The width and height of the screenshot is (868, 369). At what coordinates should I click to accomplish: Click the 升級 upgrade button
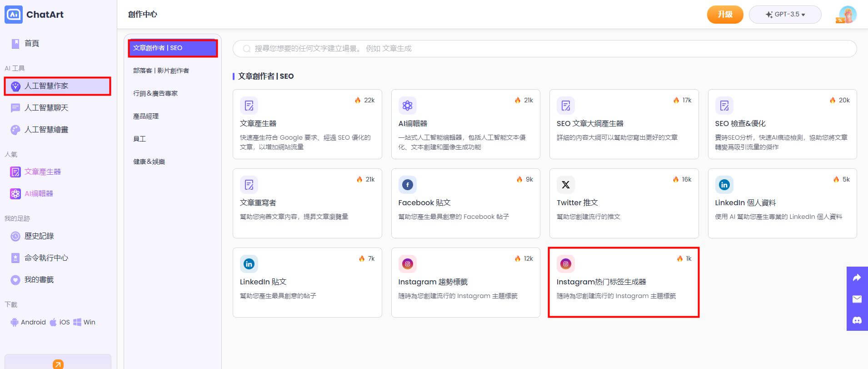coord(725,15)
